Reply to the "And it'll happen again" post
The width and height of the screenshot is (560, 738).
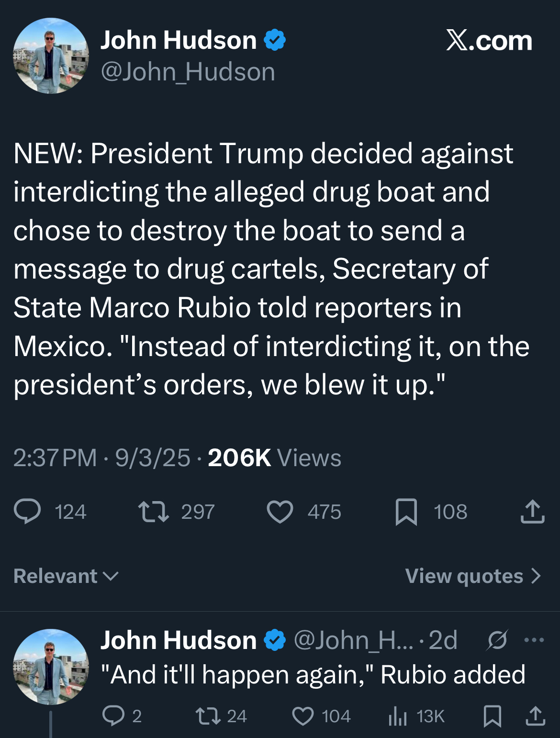pos(113,716)
